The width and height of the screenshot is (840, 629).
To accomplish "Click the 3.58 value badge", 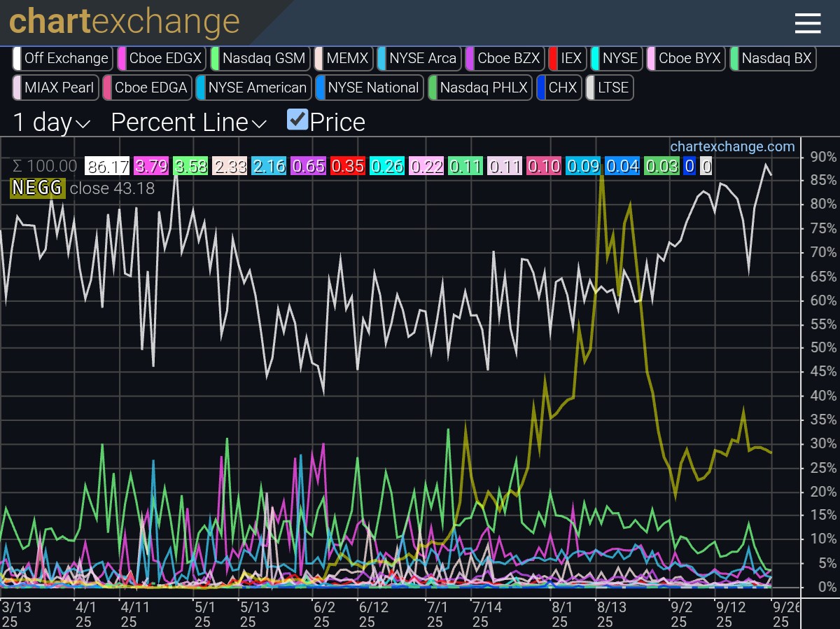I will coord(190,166).
